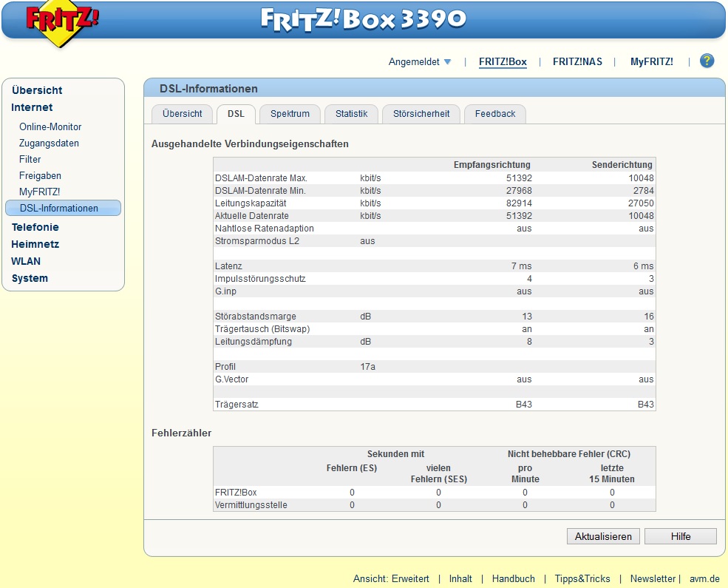This screenshot has width=728, height=588.
Task: Click the DSLAM-Datenrate Min. row label
Action: 260,191
